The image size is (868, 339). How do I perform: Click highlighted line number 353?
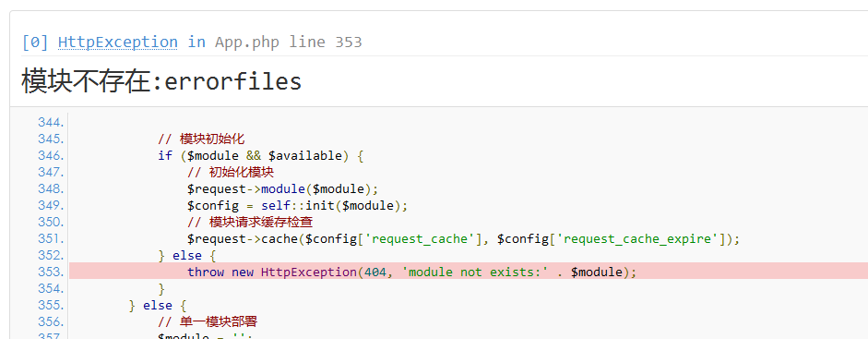(x=51, y=272)
